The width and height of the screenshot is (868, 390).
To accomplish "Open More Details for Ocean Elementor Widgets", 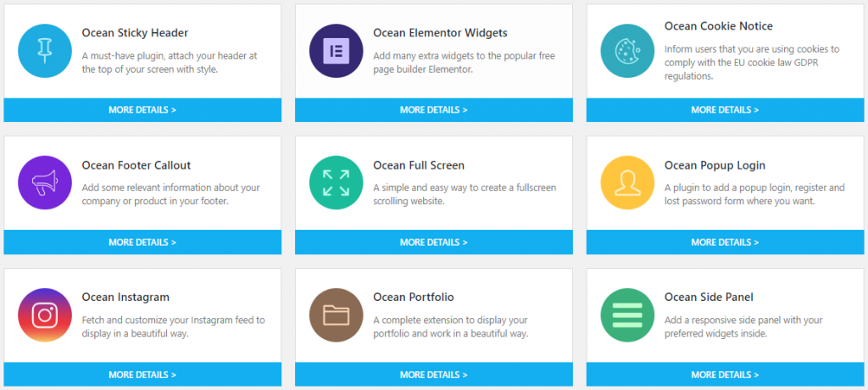I will click(x=433, y=109).
